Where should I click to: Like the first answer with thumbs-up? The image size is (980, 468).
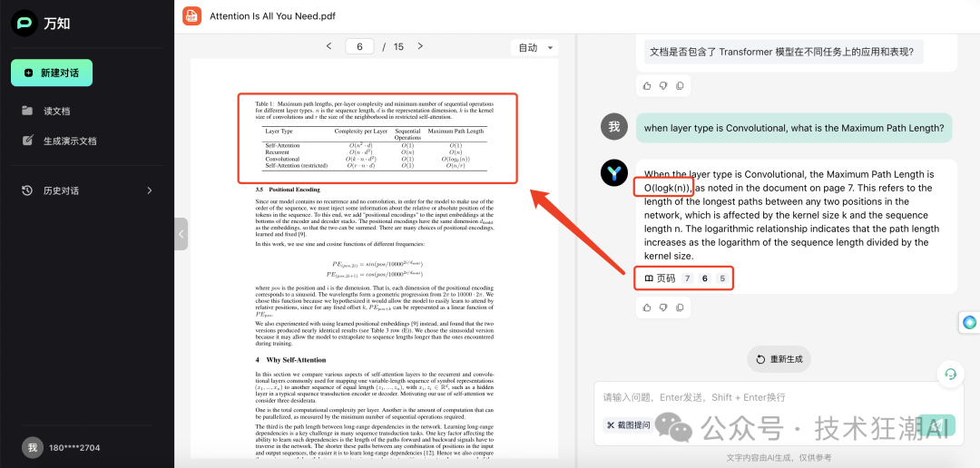[647, 85]
